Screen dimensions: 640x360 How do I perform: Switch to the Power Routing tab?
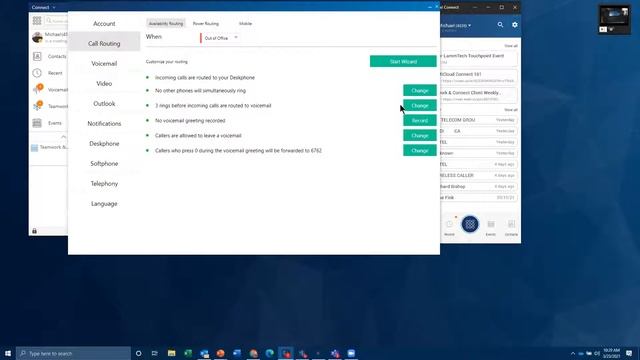click(206, 24)
